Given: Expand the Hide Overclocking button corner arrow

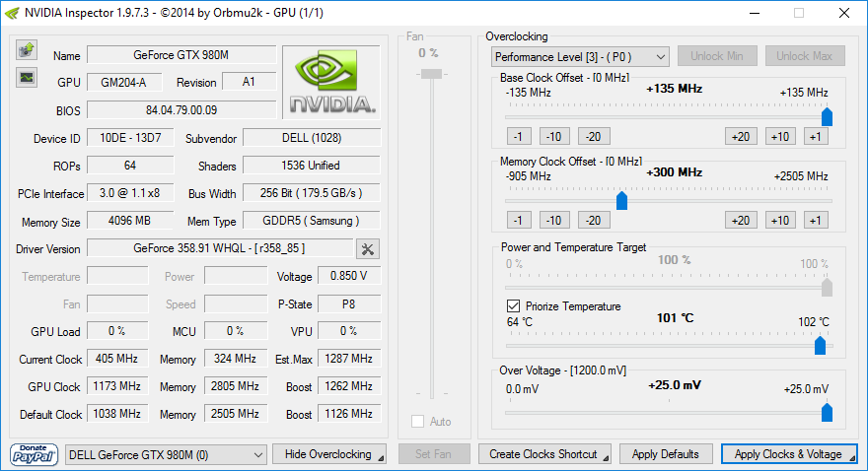Looking at the screenshot, I should tap(381, 458).
